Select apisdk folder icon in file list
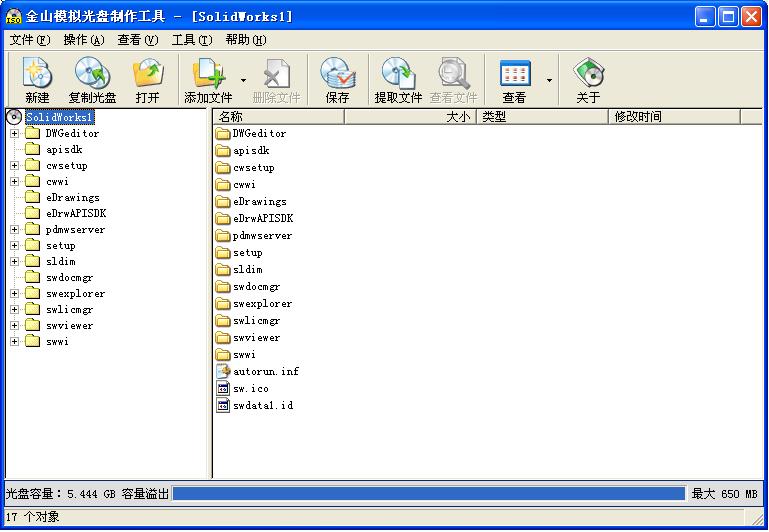769x532 pixels. coord(223,151)
